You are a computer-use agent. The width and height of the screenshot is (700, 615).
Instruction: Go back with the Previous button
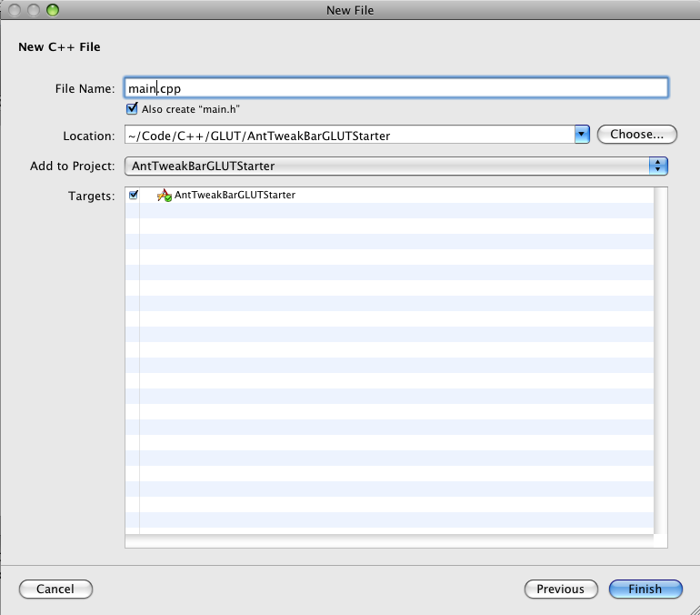(560, 589)
